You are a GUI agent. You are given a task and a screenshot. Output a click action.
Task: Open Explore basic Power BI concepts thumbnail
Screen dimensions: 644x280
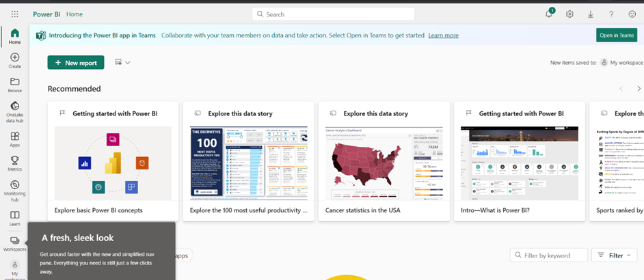[113, 163]
